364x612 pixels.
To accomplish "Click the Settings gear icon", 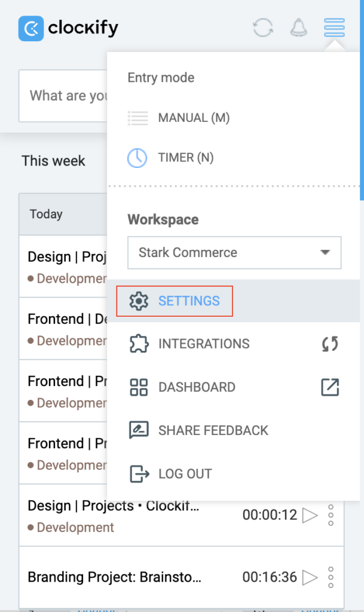I will pyautogui.click(x=139, y=301).
